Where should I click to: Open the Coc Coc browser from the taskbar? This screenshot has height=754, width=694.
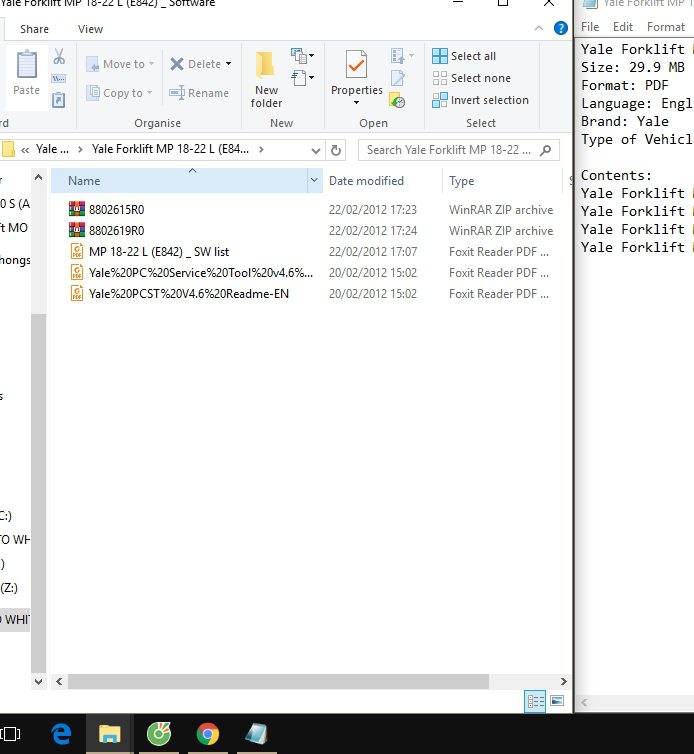point(159,734)
